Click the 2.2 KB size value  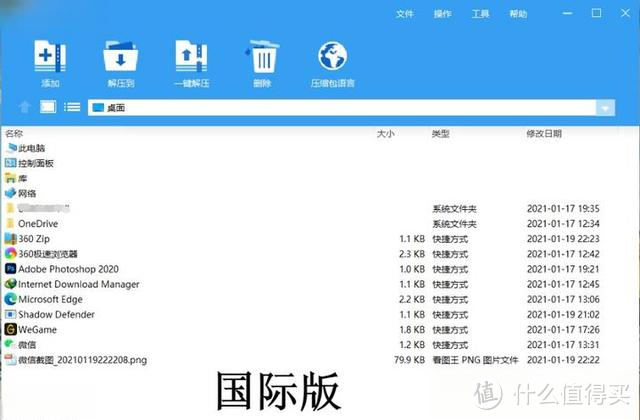click(412, 299)
